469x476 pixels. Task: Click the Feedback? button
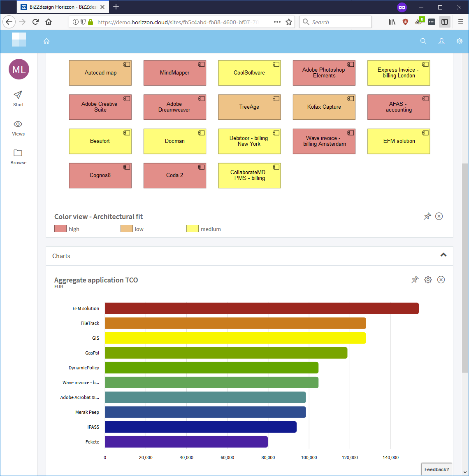[436, 469]
